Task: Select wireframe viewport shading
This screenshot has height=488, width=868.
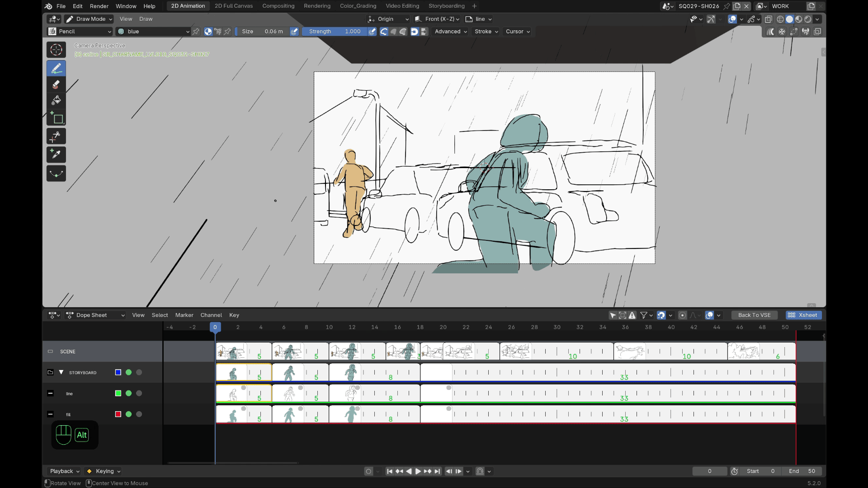Action: (780, 19)
